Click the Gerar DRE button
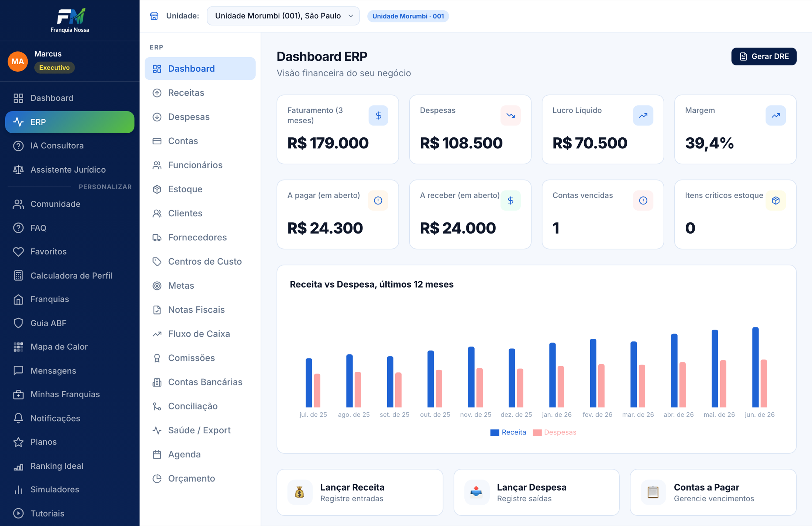This screenshot has width=812, height=526. tap(764, 56)
